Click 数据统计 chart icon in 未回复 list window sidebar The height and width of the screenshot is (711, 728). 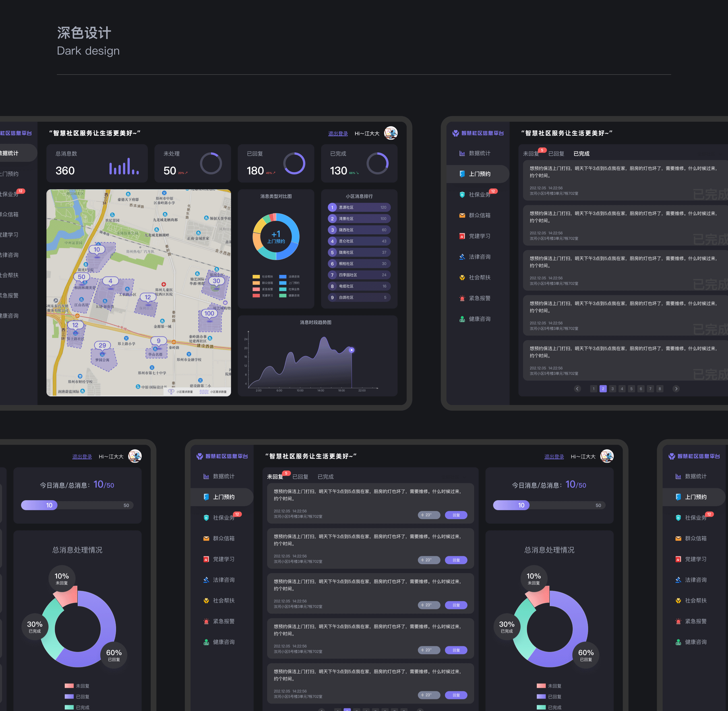tap(206, 476)
